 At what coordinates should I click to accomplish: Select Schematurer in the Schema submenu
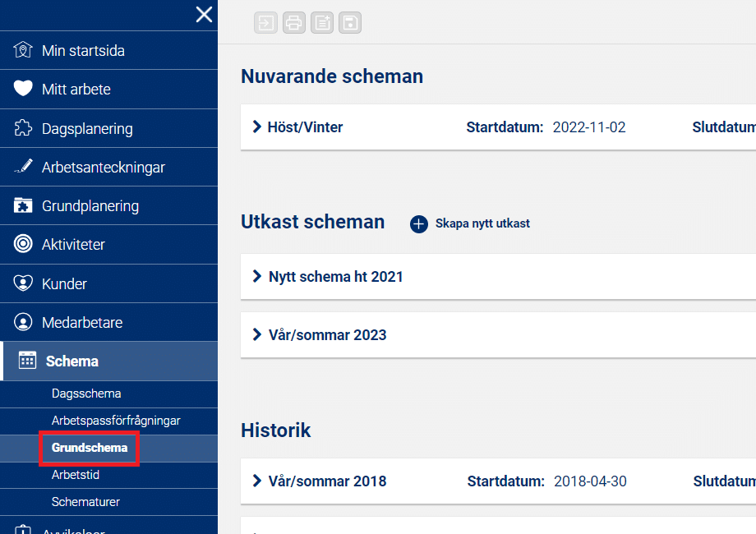pos(85,502)
